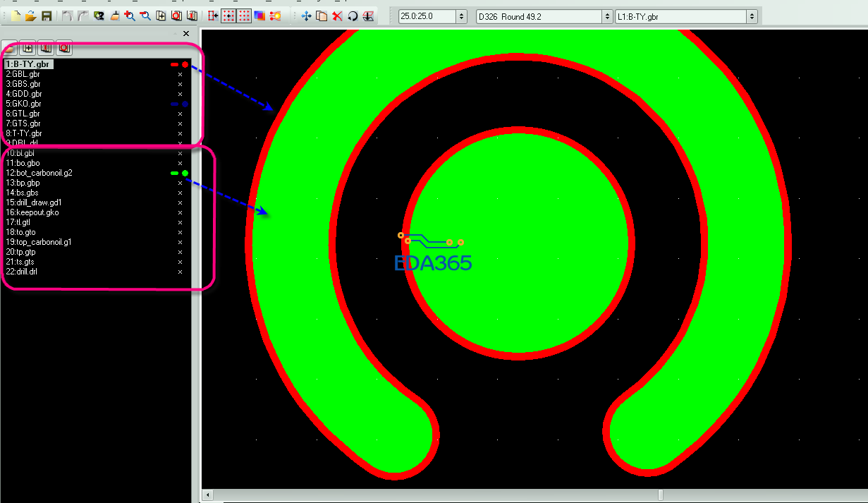
Task: Select layer 2:GBL.gbr in the list
Action: (x=23, y=74)
